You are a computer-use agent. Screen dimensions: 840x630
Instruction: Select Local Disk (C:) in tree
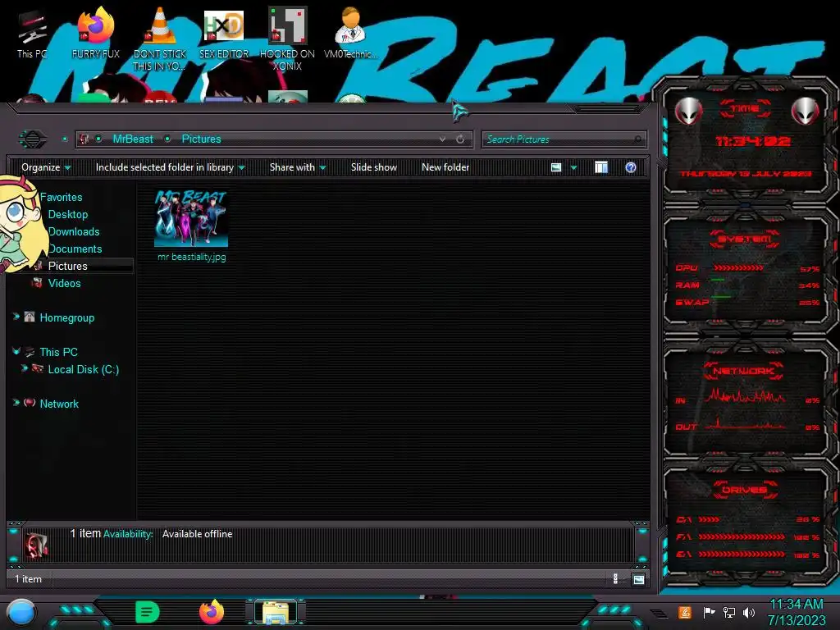[x=84, y=369]
